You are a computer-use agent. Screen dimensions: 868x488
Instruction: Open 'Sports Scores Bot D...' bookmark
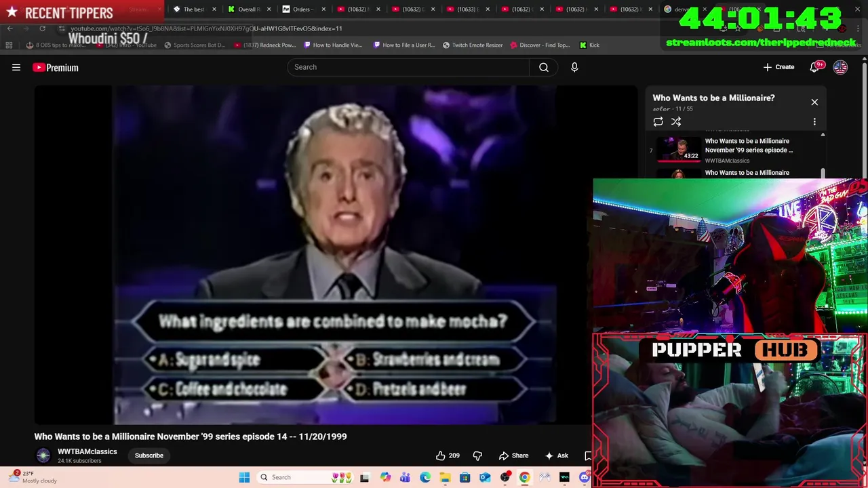[x=195, y=45]
